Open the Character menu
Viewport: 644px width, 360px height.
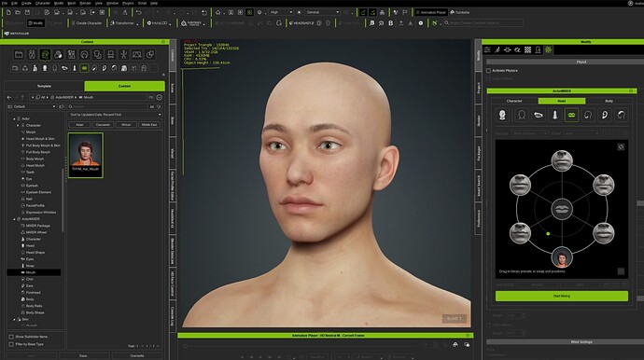[43, 3]
